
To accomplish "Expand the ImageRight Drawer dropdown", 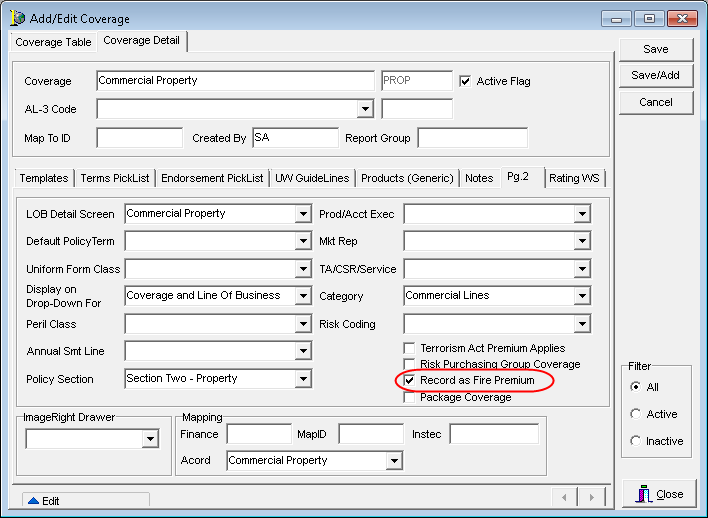I will [150, 439].
